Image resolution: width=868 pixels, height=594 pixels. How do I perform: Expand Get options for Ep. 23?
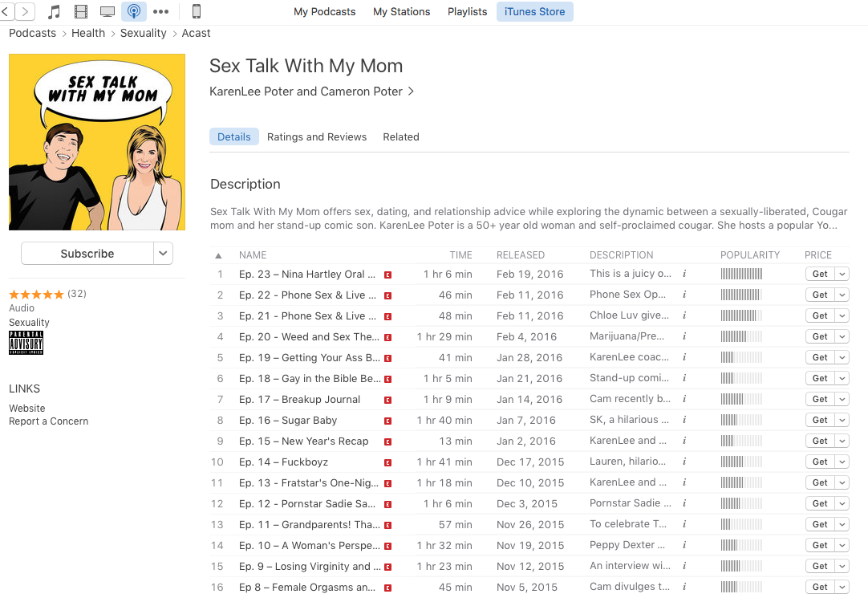842,274
